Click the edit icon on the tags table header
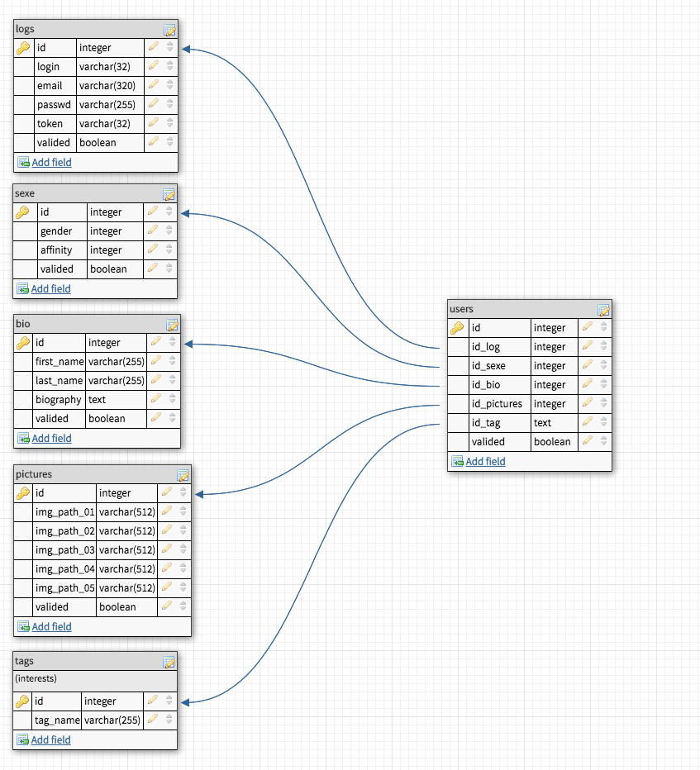 169,661
